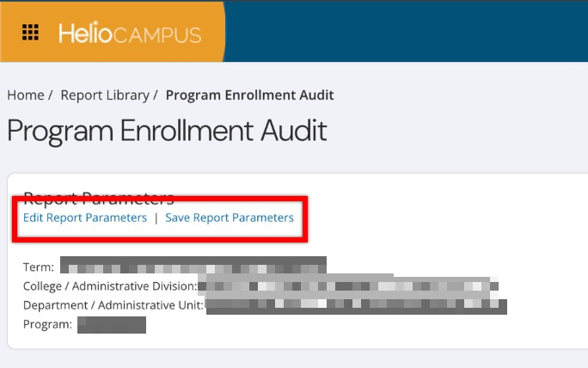Image resolution: width=588 pixels, height=368 pixels.
Task: Click the HelioCampus logo
Action: coord(130,34)
